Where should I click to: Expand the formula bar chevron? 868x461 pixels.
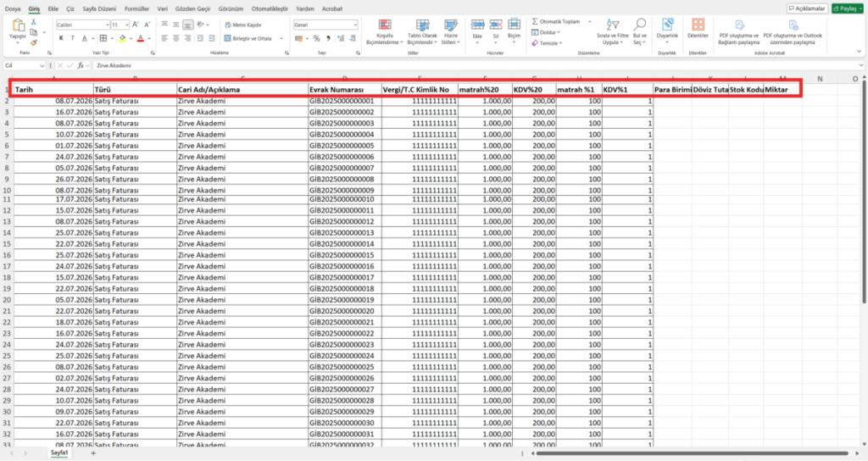point(860,65)
